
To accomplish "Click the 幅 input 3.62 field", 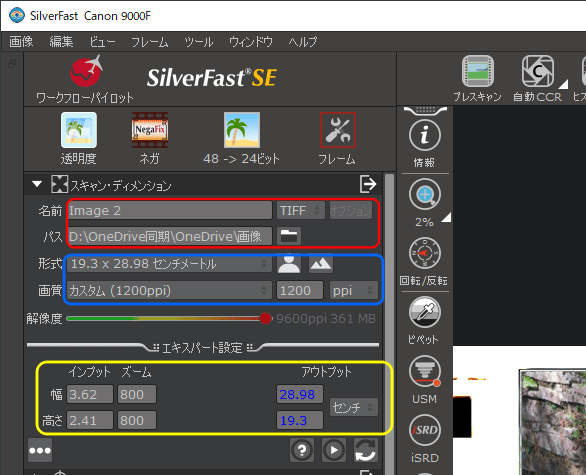I will (90, 394).
